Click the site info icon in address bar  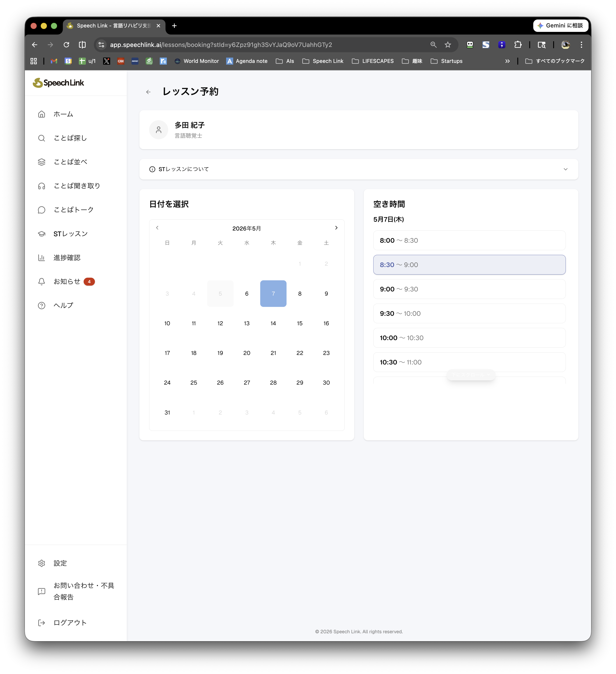tap(101, 45)
